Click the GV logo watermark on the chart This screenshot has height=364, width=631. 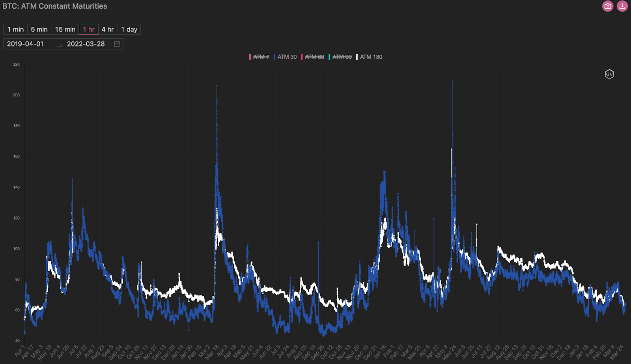(x=609, y=74)
